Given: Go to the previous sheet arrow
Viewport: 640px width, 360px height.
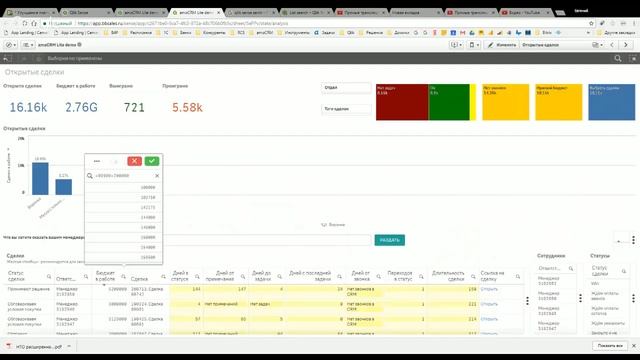Looking at the screenshot, I should (x=612, y=45).
